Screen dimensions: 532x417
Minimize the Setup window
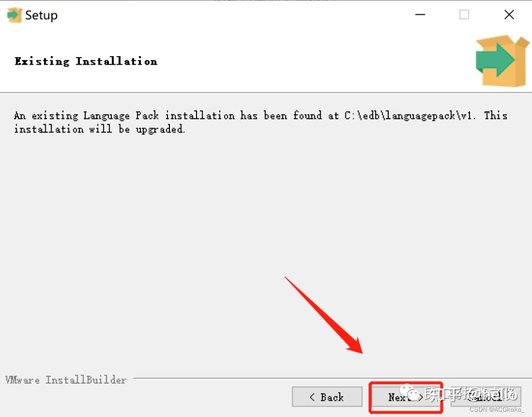(x=420, y=15)
